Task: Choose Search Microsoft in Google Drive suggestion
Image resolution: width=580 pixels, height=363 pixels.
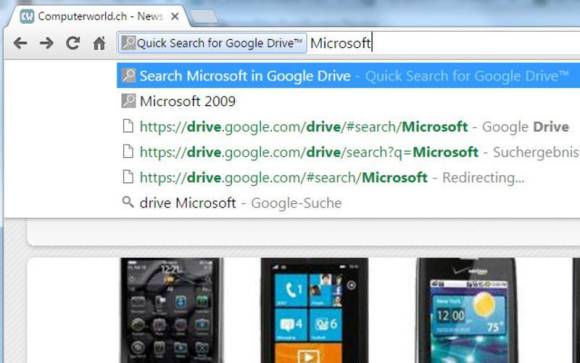Action: (x=348, y=76)
